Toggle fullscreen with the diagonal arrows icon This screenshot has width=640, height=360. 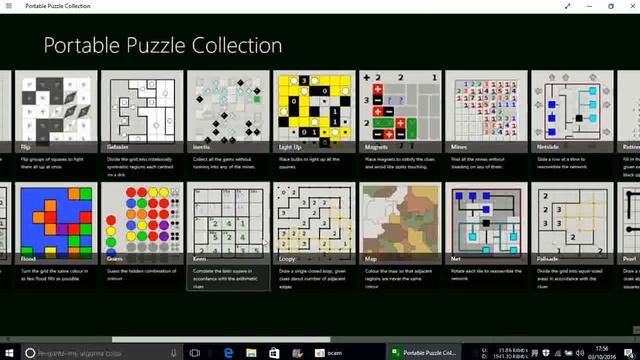pos(568,6)
